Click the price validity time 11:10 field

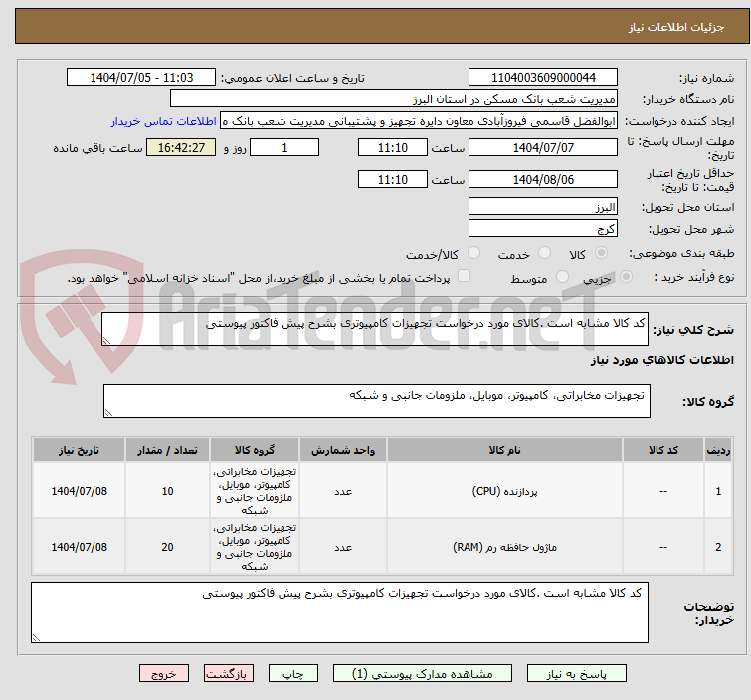(x=392, y=180)
